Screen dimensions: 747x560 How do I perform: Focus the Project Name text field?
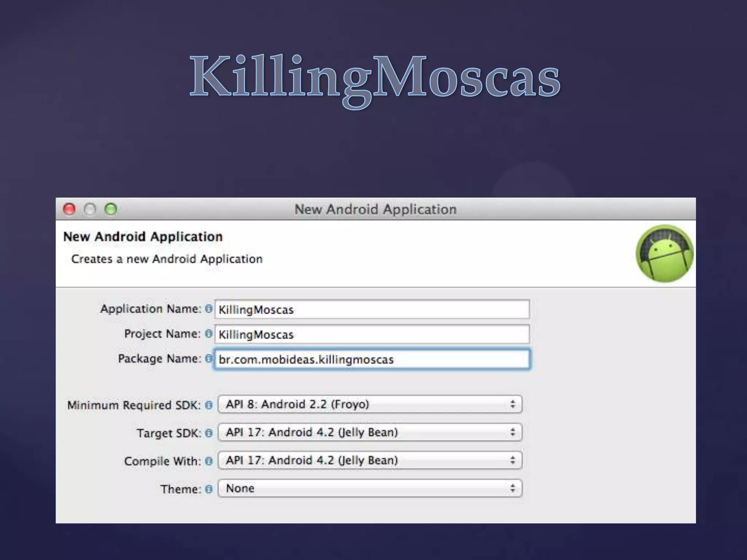pos(372,334)
